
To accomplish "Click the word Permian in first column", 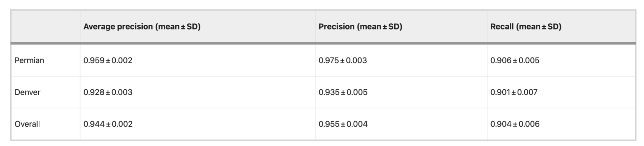I will [29, 60].
